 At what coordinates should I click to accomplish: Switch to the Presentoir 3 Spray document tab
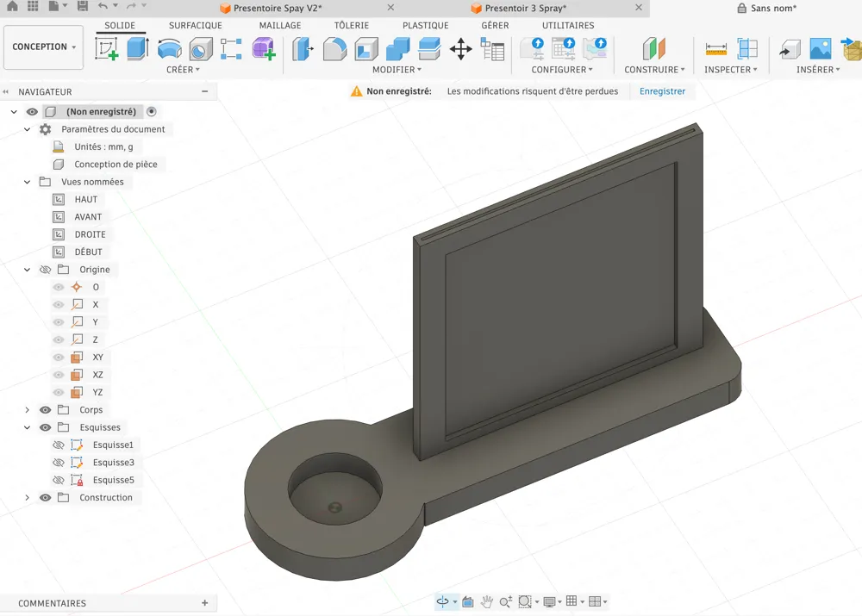pyautogui.click(x=525, y=9)
